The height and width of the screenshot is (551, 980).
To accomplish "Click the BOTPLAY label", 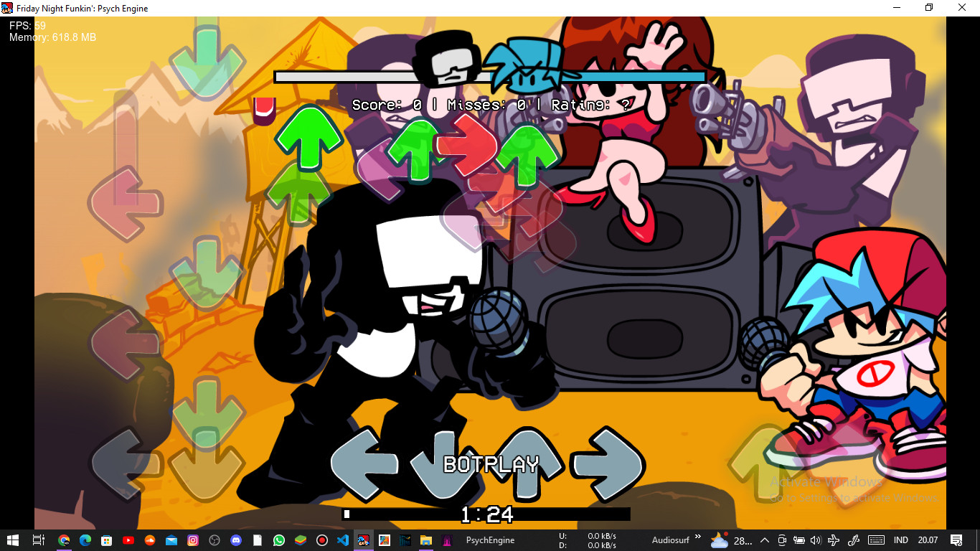I will click(x=491, y=464).
